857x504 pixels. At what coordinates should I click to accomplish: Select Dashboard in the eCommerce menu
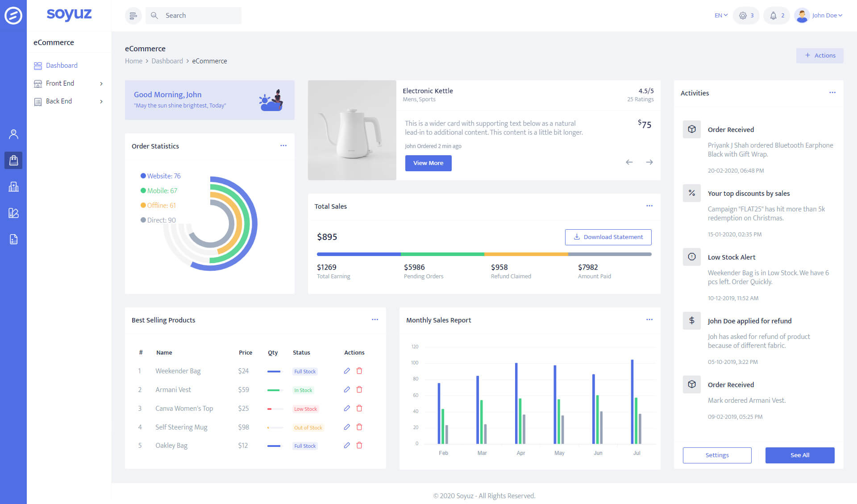[61, 65]
